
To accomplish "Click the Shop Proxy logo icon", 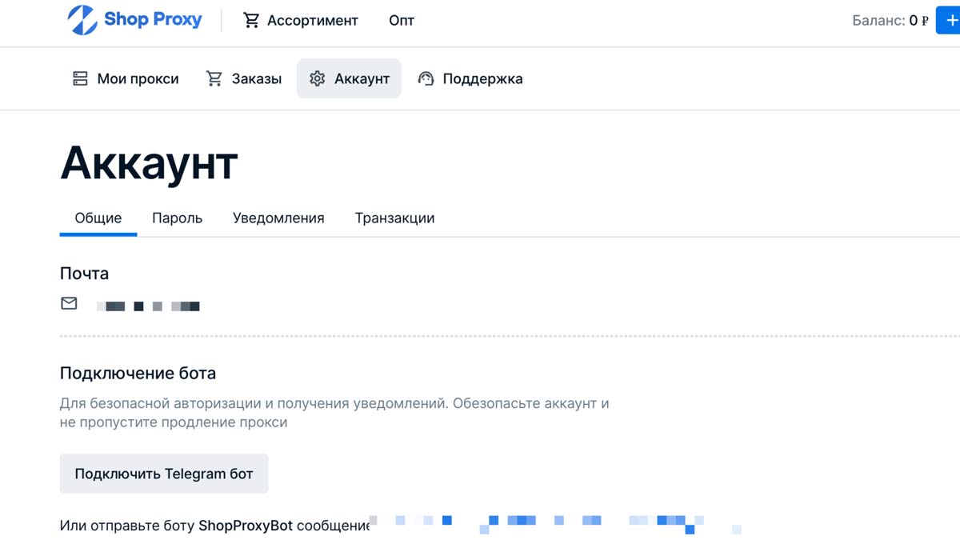I will click(82, 20).
